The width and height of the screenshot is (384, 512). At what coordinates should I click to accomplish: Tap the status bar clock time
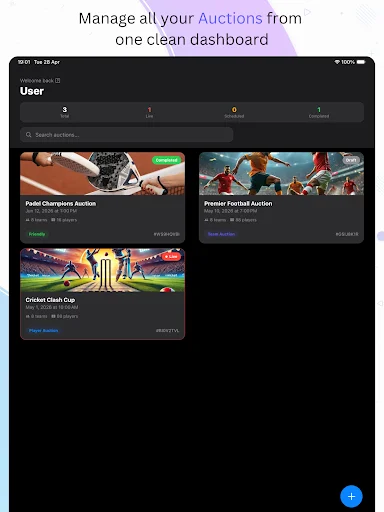pos(24,62)
